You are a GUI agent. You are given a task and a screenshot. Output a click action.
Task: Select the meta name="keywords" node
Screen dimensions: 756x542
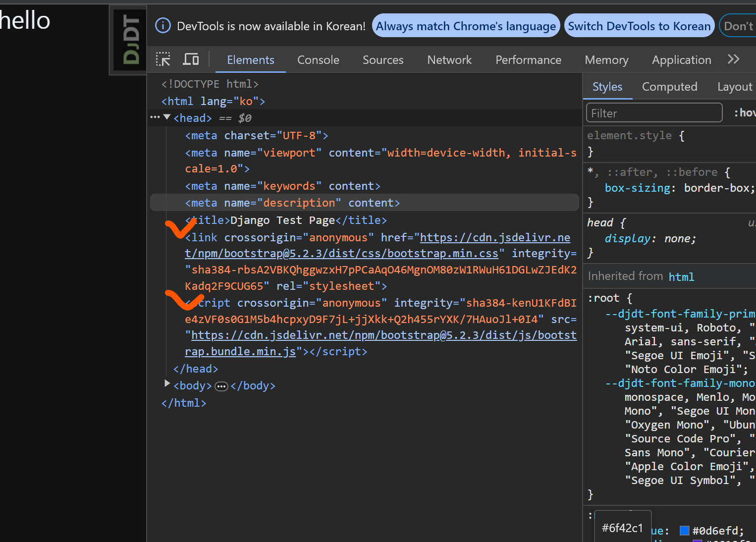point(282,186)
